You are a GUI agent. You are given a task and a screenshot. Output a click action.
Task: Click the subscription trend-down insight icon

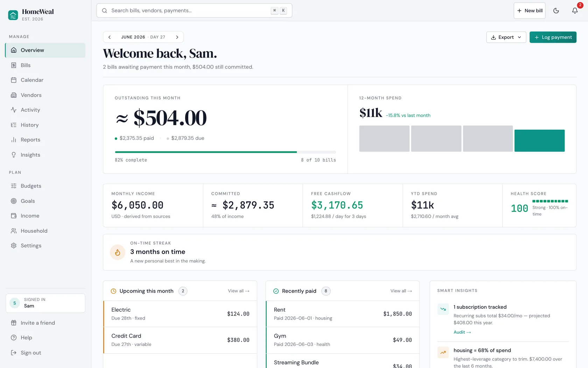pyautogui.click(x=443, y=309)
